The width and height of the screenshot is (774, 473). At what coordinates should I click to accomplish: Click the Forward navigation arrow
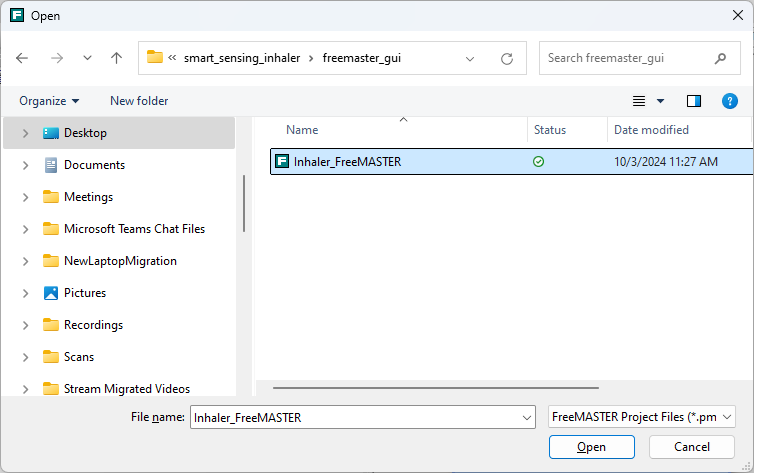[x=57, y=58]
